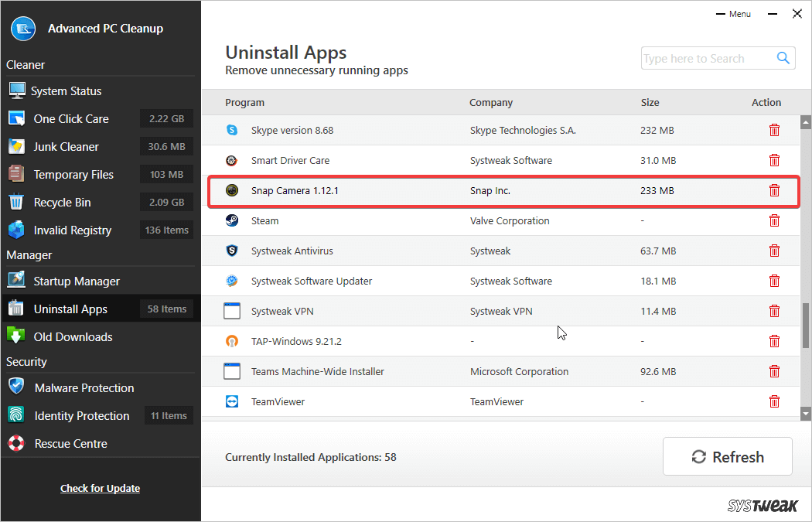Click the trash icon for Snap Camera 1.12.1

[x=774, y=190]
